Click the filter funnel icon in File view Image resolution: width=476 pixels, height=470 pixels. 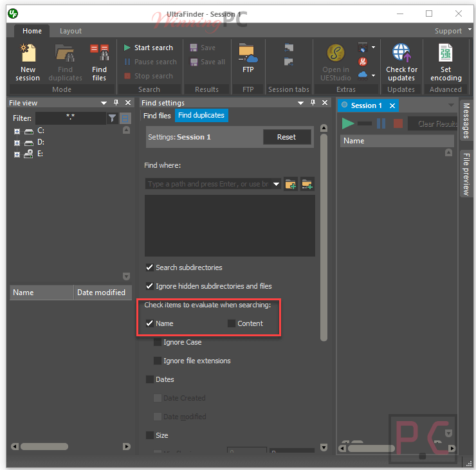point(113,118)
